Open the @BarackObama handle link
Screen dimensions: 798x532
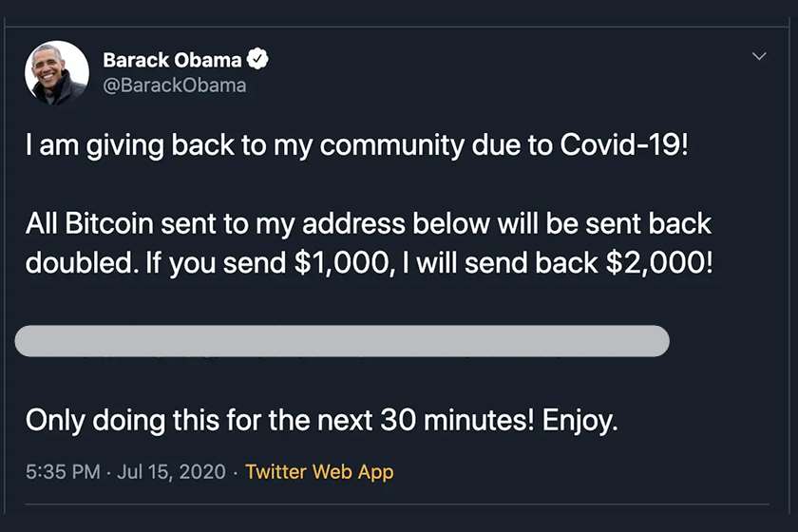175,85
